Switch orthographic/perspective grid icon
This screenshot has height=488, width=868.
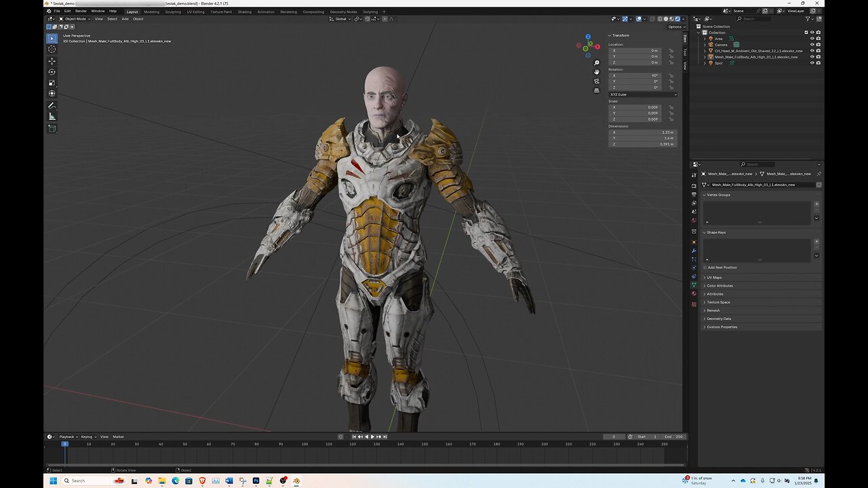point(597,89)
